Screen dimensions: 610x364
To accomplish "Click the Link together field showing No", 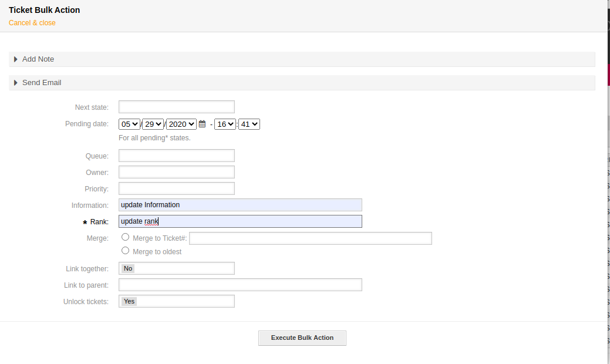I will [x=176, y=268].
